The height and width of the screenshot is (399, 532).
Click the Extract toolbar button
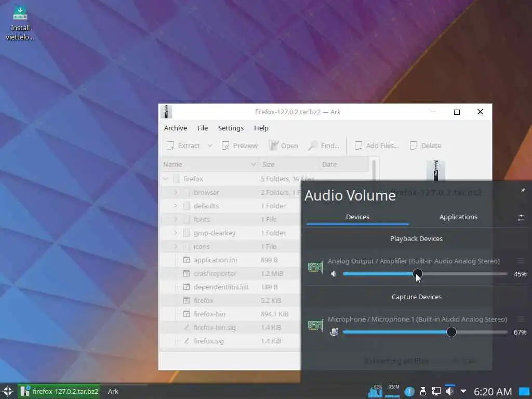[183, 145]
